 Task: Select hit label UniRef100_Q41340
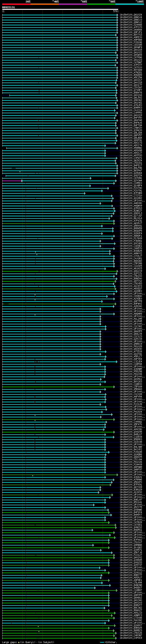click(x=131, y=600)
